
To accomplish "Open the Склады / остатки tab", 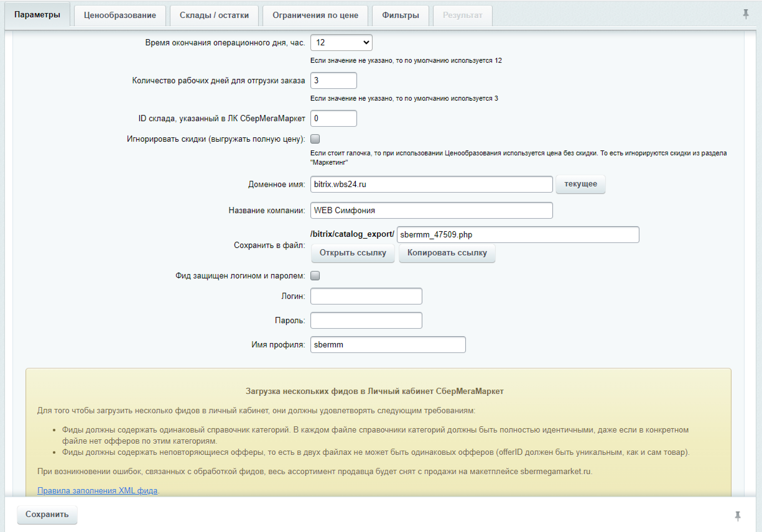I will (214, 15).
